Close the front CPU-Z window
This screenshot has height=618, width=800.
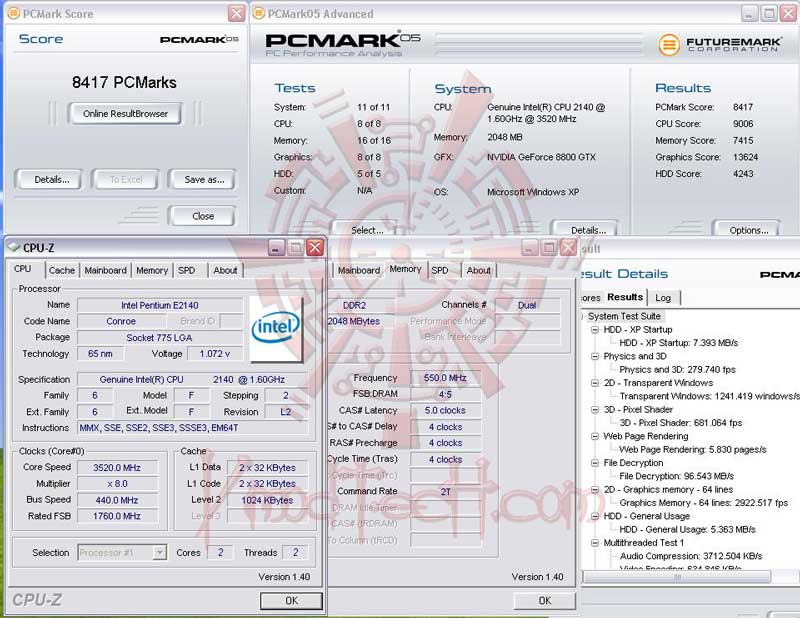click(x=315, y=248)
